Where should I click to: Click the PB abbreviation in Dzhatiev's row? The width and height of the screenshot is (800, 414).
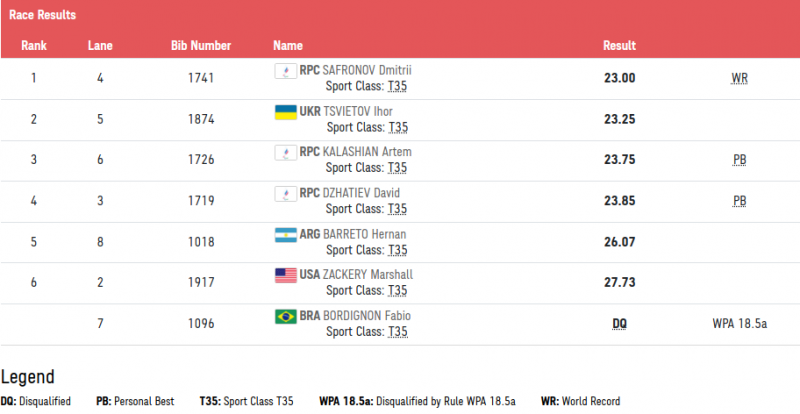point(739,201)
